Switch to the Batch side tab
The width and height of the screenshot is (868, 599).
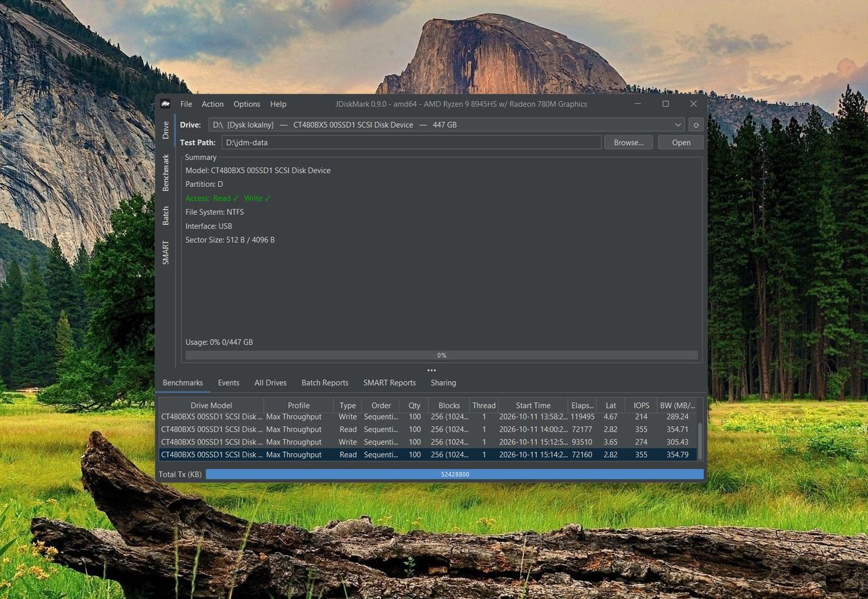click(165, 215)
